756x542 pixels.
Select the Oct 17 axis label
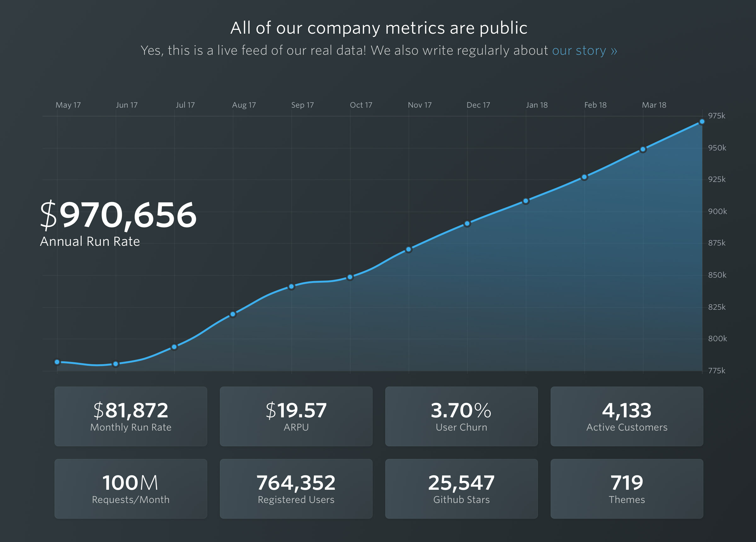tap(361, 104)
